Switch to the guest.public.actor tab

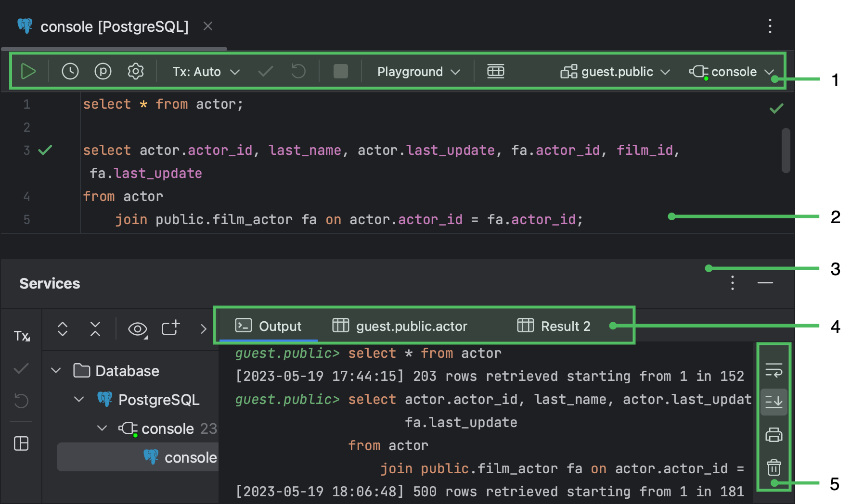click(x=412, y=326)
